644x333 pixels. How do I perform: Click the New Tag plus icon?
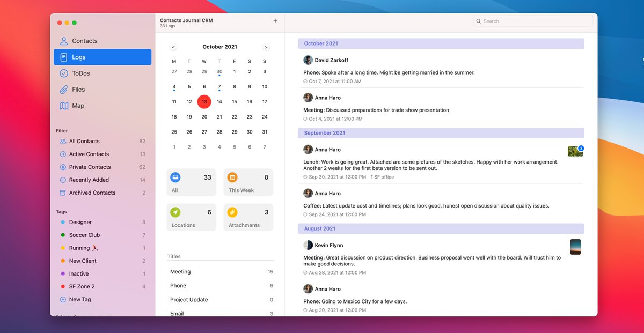coord(63,299)
